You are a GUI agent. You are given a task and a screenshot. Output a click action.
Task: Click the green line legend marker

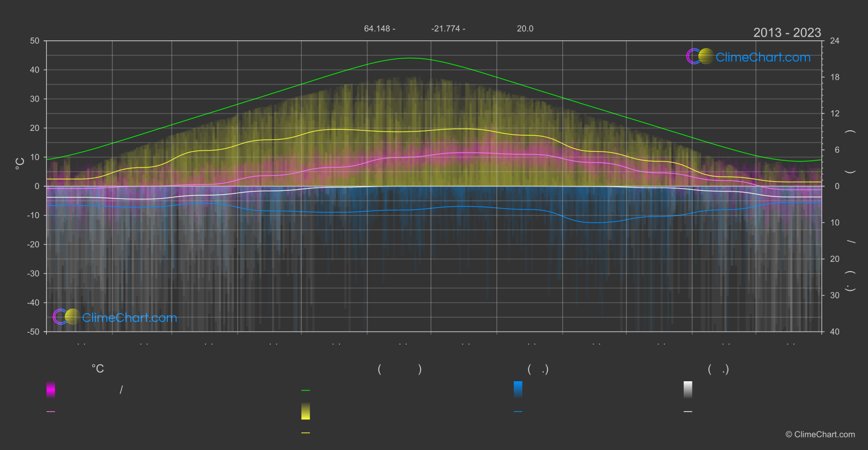point(306,391)
